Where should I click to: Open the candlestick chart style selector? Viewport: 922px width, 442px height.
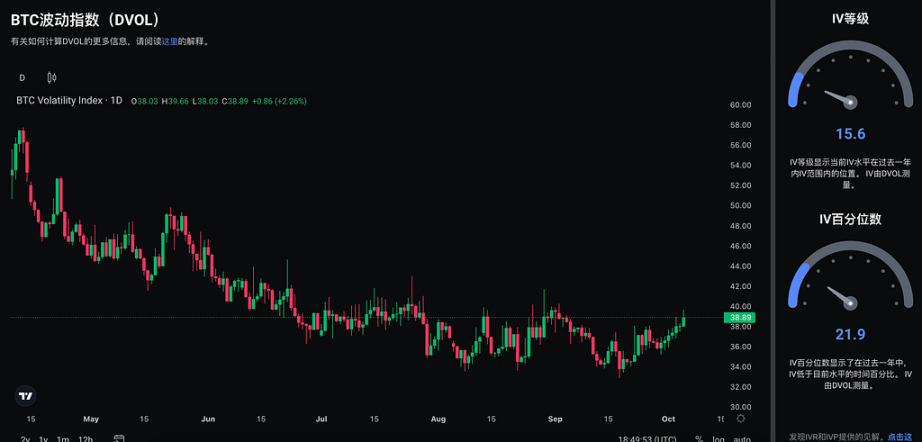(52, 78)
